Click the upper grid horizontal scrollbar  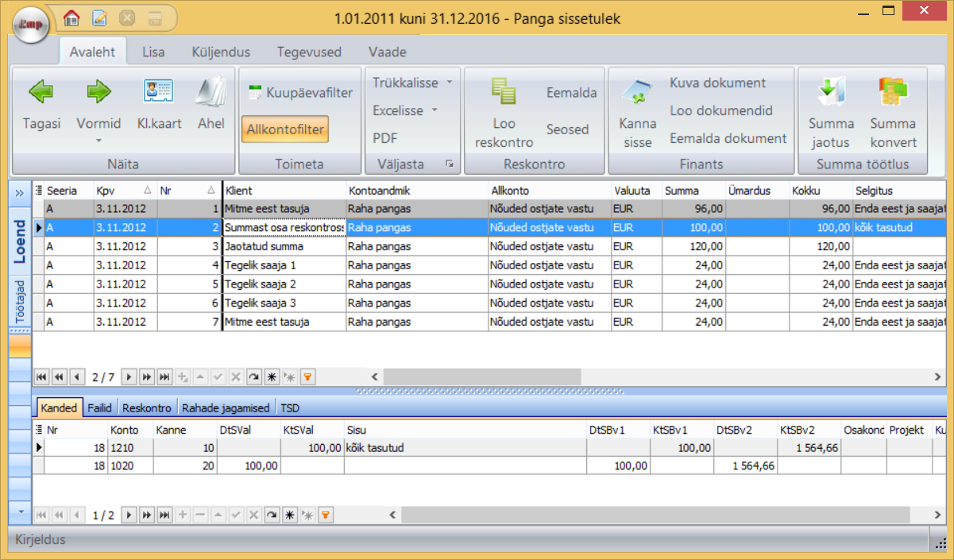pos(477,377)
